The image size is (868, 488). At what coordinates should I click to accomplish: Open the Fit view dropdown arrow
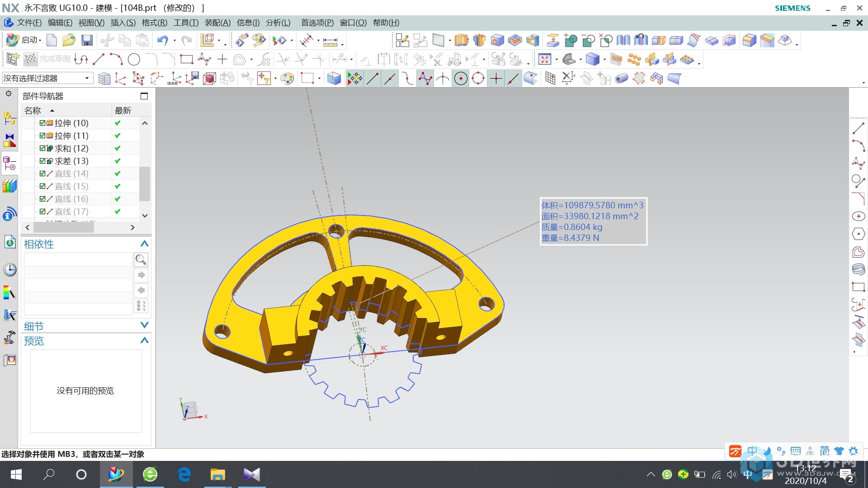click(557, 59)
